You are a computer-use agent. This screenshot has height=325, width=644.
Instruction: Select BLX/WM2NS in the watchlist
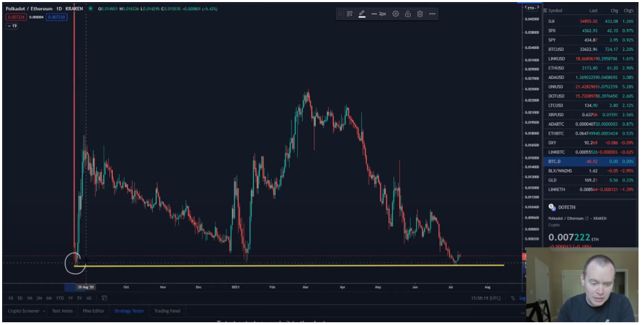coord(590,170)
